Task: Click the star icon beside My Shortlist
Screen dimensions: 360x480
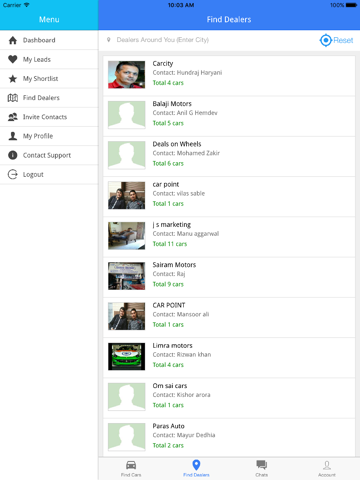Action: [13, 79]
